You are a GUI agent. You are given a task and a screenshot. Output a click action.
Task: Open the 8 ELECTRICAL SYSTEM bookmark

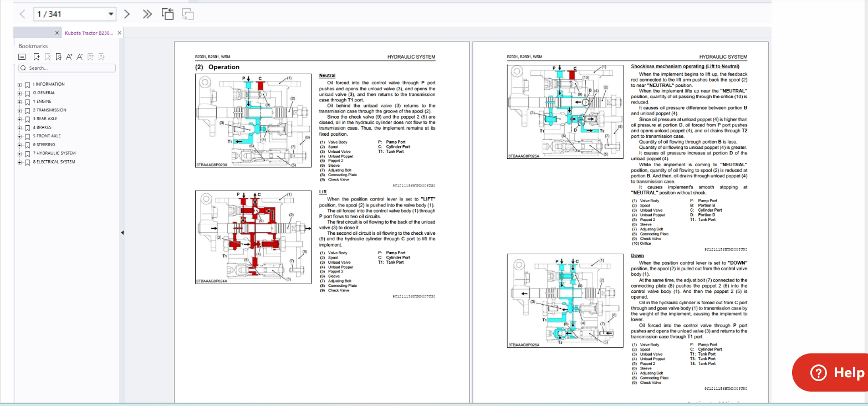[54, 162]
